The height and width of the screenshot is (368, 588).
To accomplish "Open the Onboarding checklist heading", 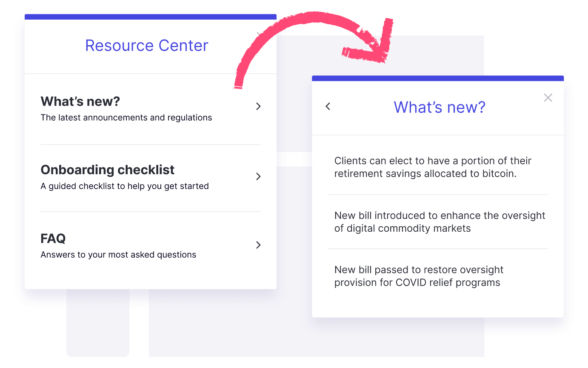I will tap(108, 170).
